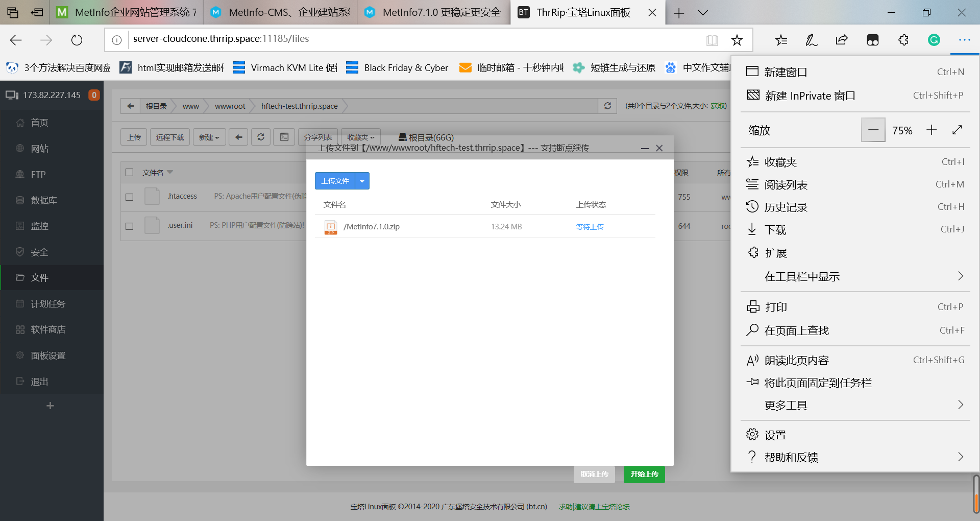Refresh directory icon beside path bar
980x521 pixels.
pyautogui.click(x=607, y=106)
